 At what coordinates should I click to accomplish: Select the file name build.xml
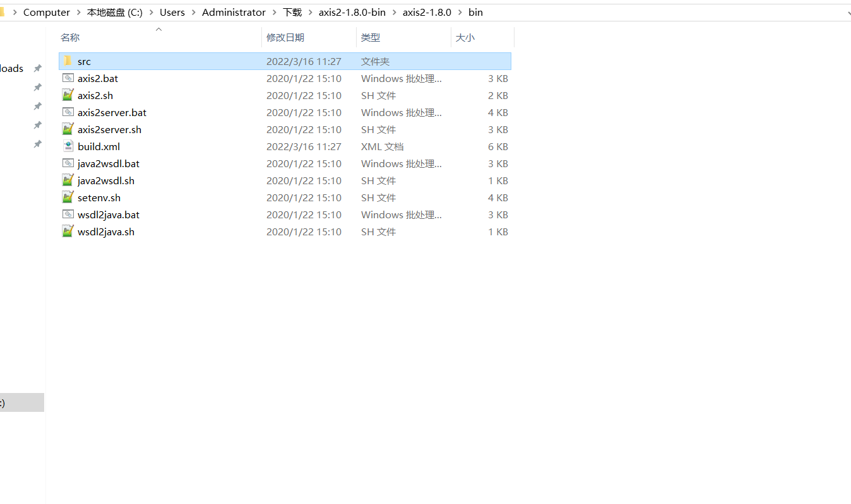point(98,146)
